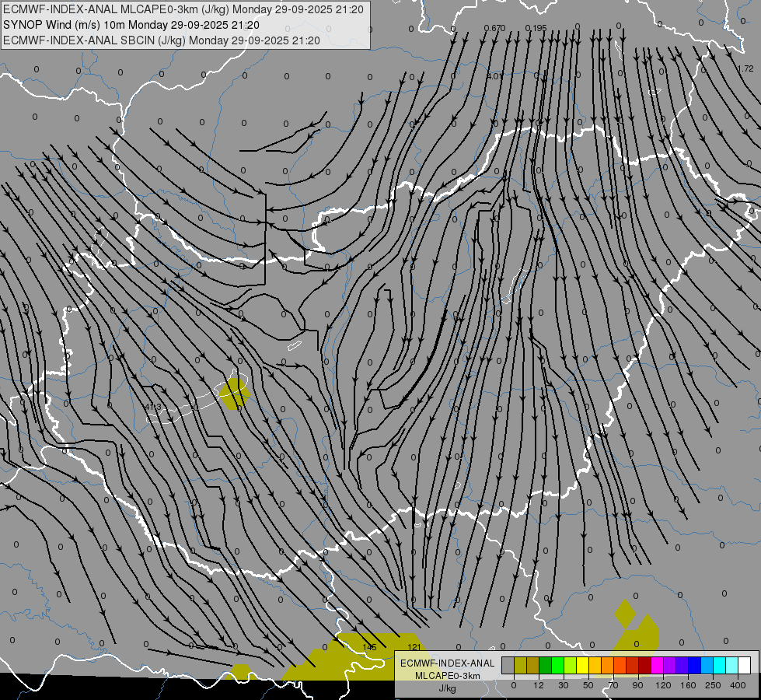Screen dimensions: 761x700
Task: Select the bright green legend swatch
Action: [x=558, y=666]
